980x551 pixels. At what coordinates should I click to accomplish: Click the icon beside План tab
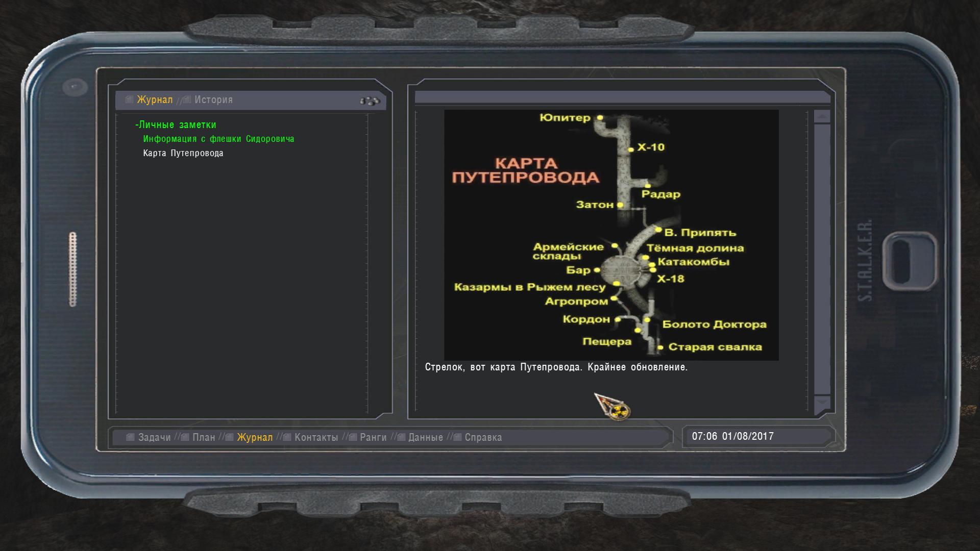coord(185,437)
